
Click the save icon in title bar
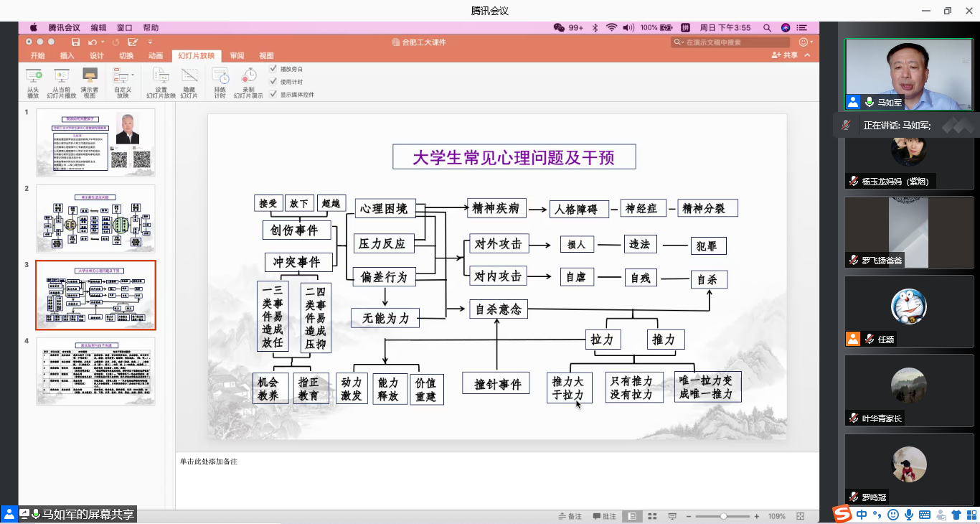(75, 42)
